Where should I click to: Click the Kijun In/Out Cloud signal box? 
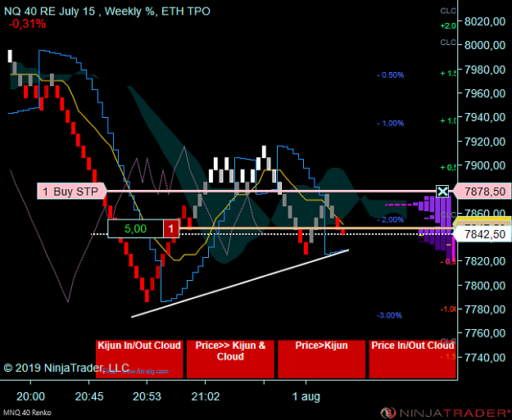click(x=139, y=359)
